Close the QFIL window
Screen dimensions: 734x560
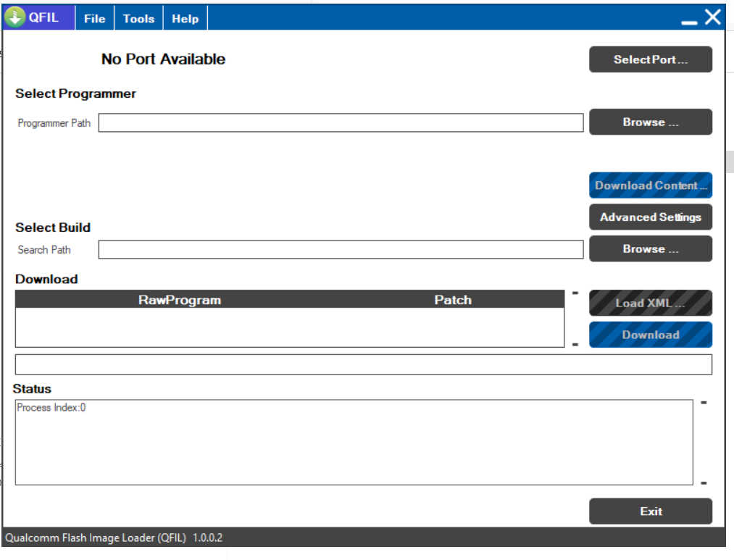pos(713,17)
